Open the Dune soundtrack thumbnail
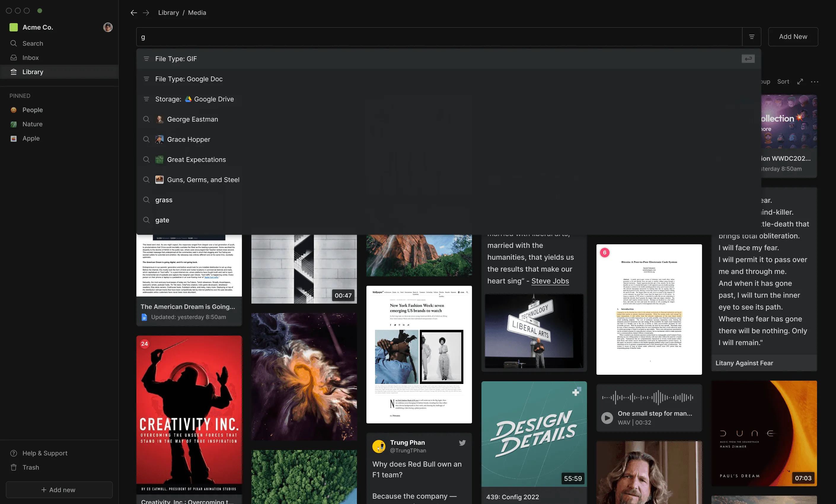Viewport: 836px width, 504px height. pos(764,433)
